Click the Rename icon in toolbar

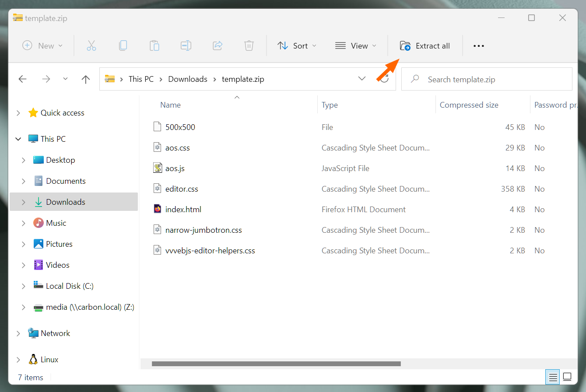pos(186,46)
